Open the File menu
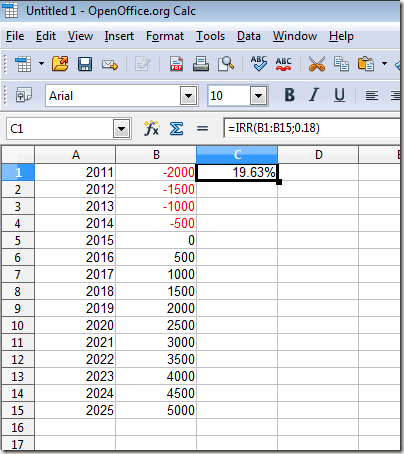Viewport: 404px width, 454px height. [x=15, y=36]
